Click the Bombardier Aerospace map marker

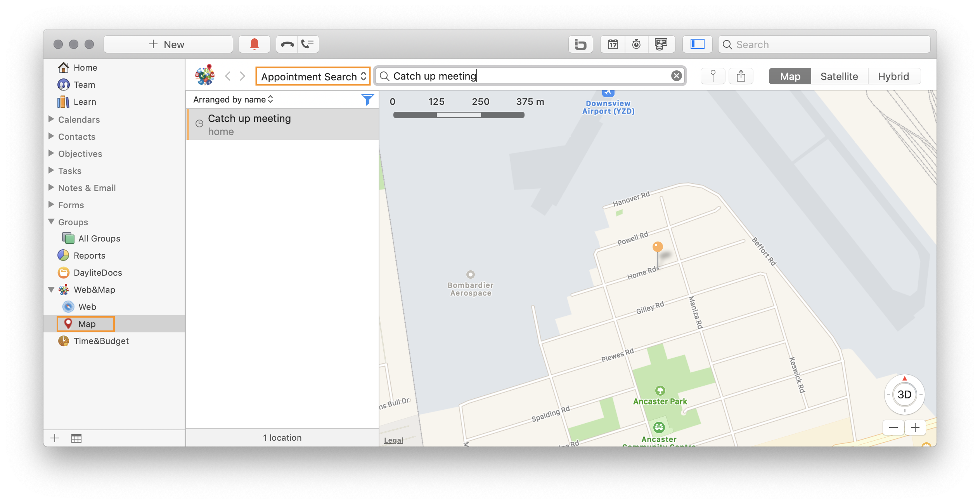click(x=470, y=275)
